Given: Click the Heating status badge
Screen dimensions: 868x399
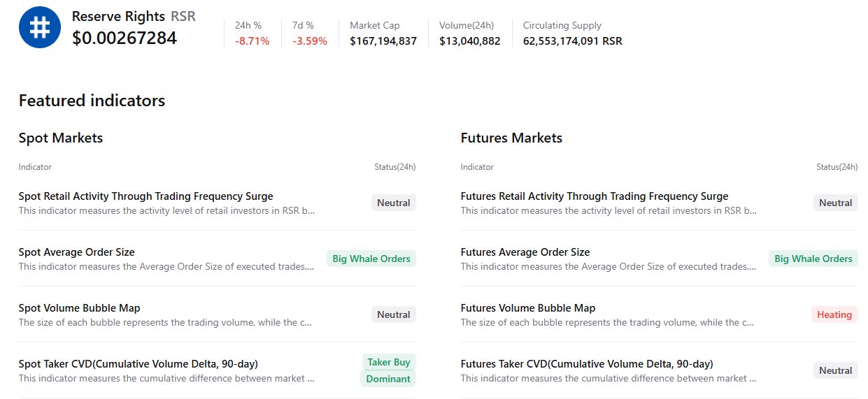Looking at the screenshot, I should [x=834, y=314].
